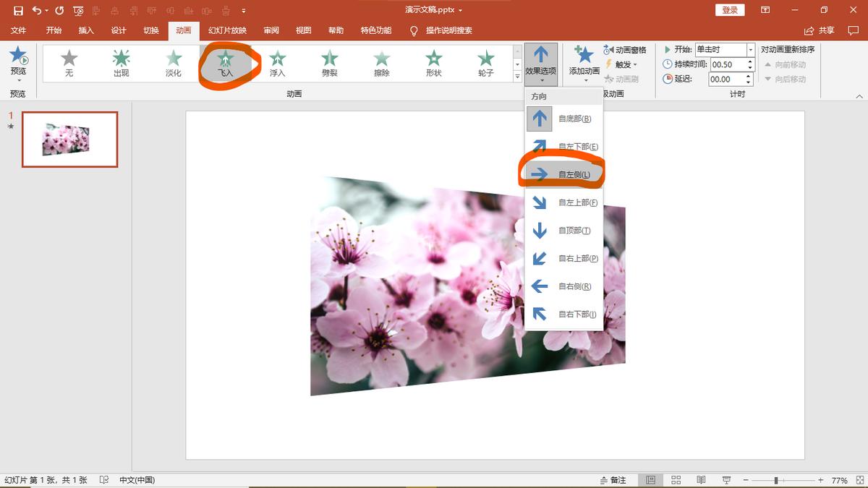Select the 出现 (Appear) animation effect
The width and height of the screenshot is (868, 488).
click(121, 63)
